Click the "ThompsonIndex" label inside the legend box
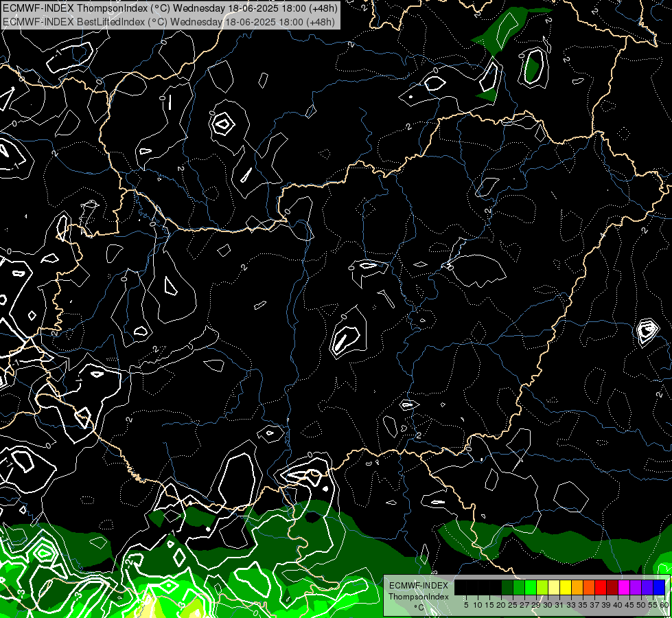Viewport: 672px width, 618px height. [x=419, y=597]
